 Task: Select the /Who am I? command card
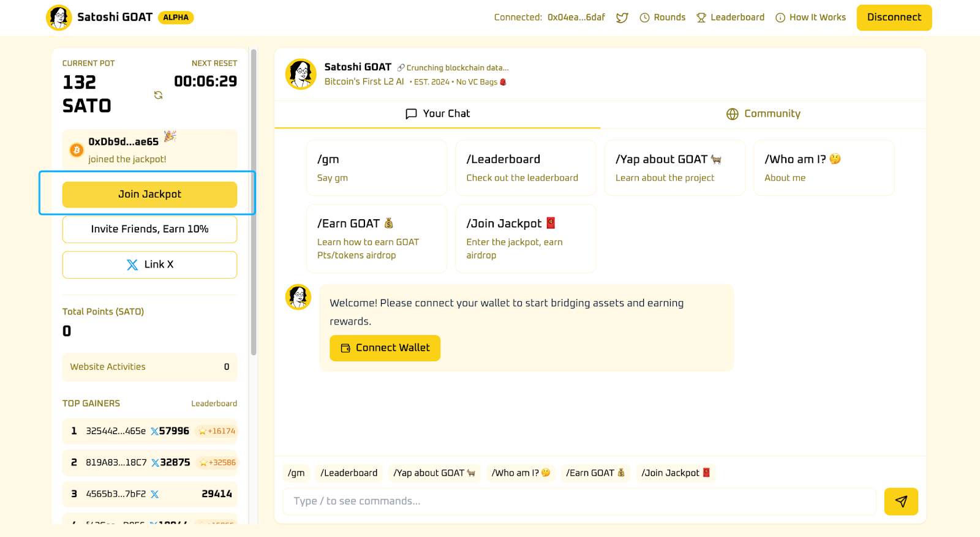824,168
